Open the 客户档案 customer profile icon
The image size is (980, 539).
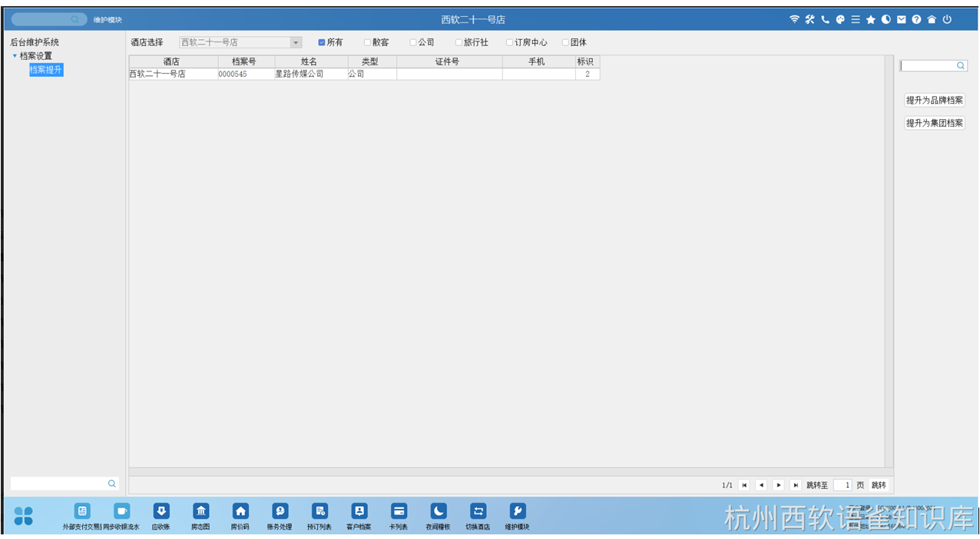[x=359, y=511]
